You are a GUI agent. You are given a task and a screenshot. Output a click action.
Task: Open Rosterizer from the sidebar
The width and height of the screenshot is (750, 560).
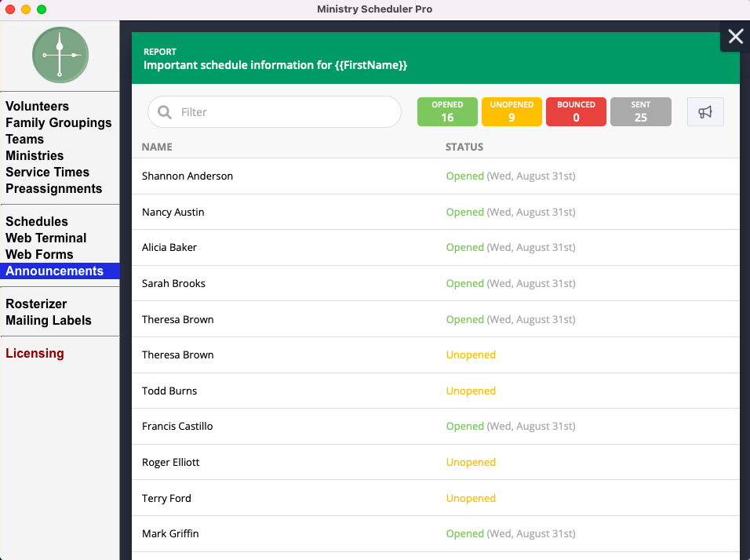point(36,304)
